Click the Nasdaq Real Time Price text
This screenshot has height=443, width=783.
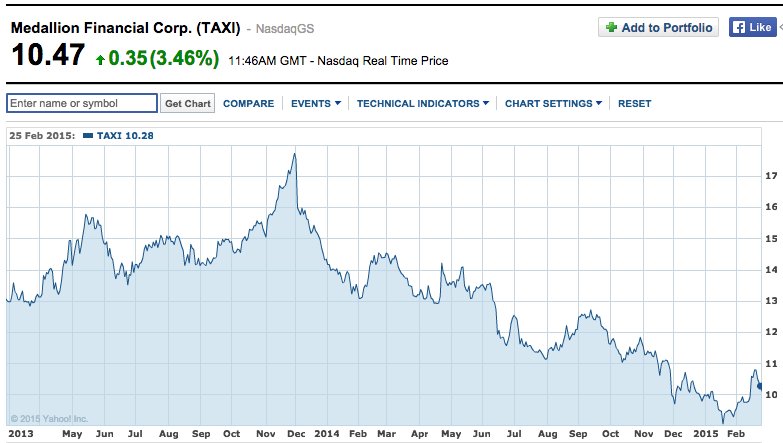(383, 61)
